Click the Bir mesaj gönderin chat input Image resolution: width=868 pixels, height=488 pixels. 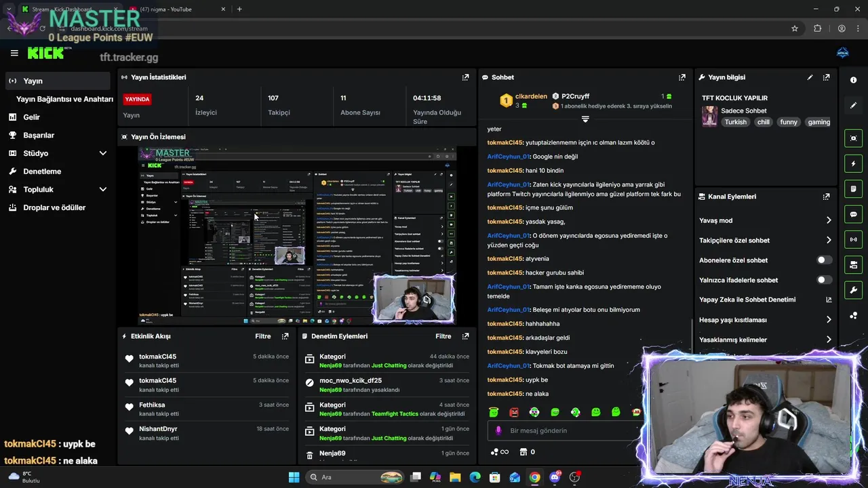[566, 430]
